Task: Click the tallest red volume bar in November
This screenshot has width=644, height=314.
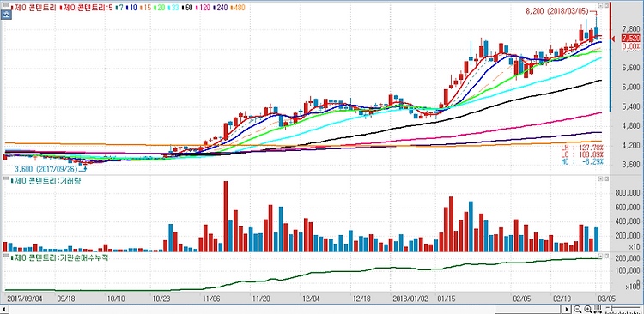Action: point(226,216)
